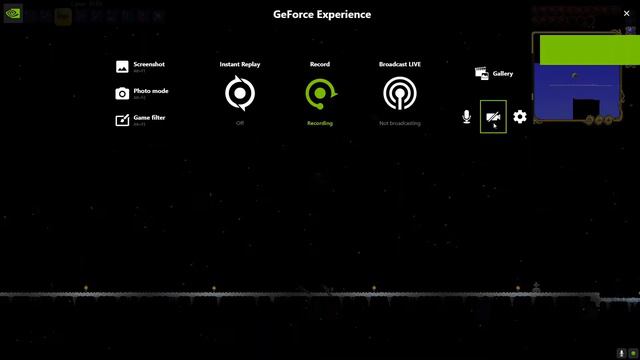Toggle the crossed-out camera icon

click(493, 117)
